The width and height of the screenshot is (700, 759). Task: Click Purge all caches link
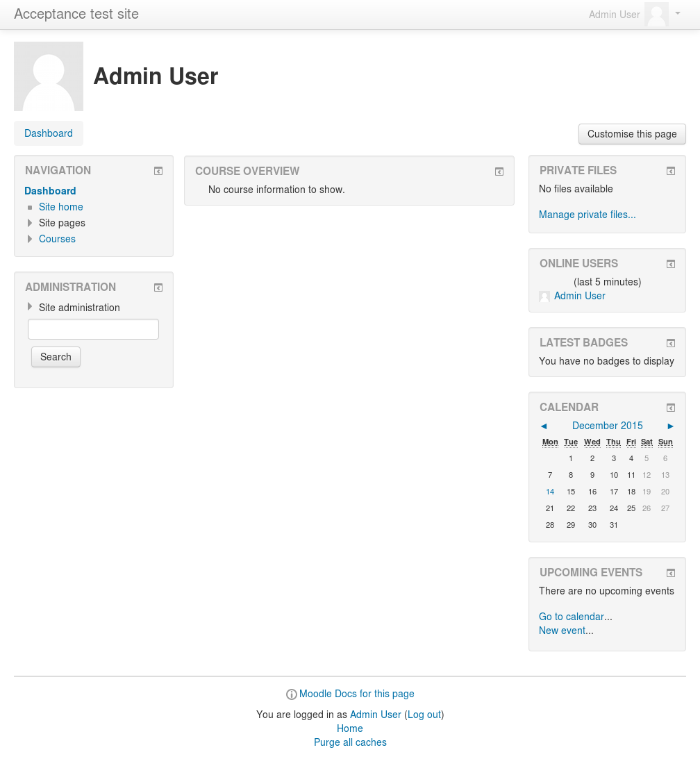pyautogui.click(x=350, y=742)
